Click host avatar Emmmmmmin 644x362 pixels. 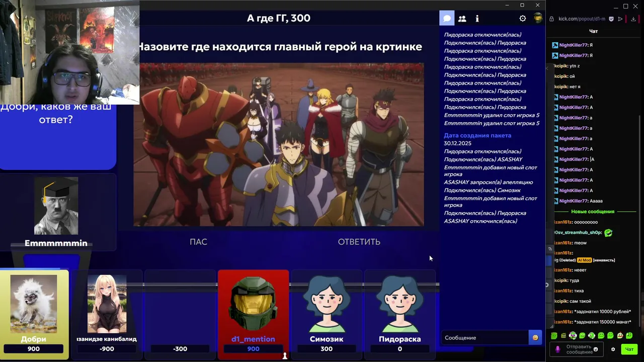pyautogui.click(x=56, y=206)
